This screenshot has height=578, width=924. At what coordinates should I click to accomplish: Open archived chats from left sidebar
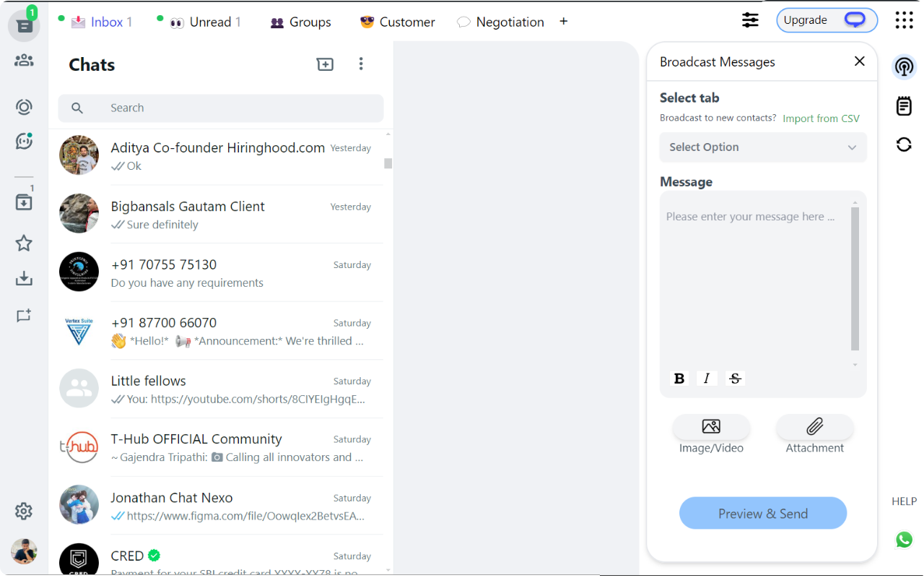click(24, 202)
